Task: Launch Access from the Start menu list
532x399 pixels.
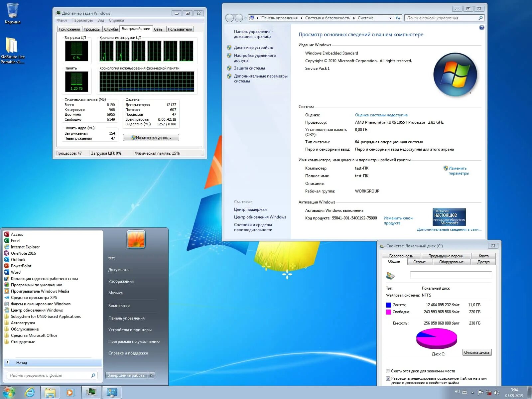Action: tap(17, 234)
